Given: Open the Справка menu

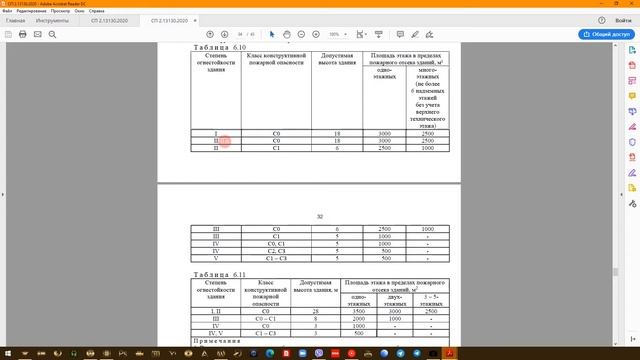Looking at the screenshot, I should [97, 11].
